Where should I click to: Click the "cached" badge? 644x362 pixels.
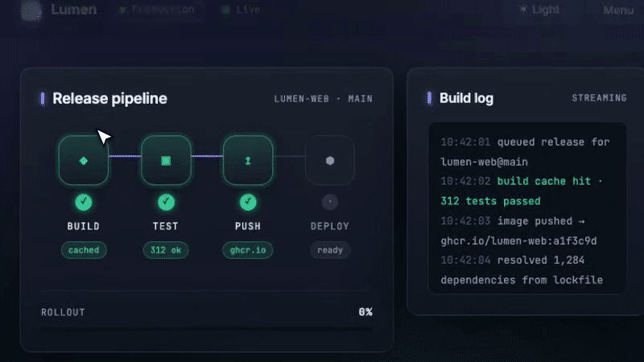[84, 250]
